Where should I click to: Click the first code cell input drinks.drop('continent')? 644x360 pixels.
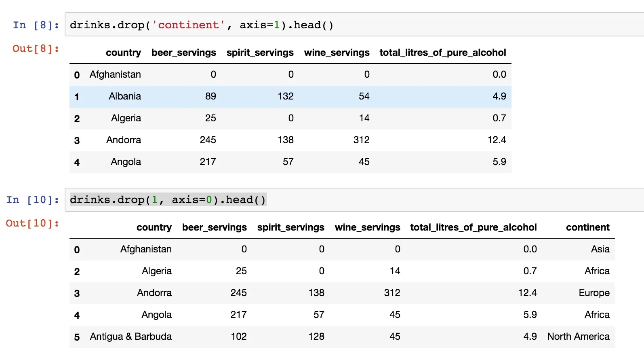(201, 25)
